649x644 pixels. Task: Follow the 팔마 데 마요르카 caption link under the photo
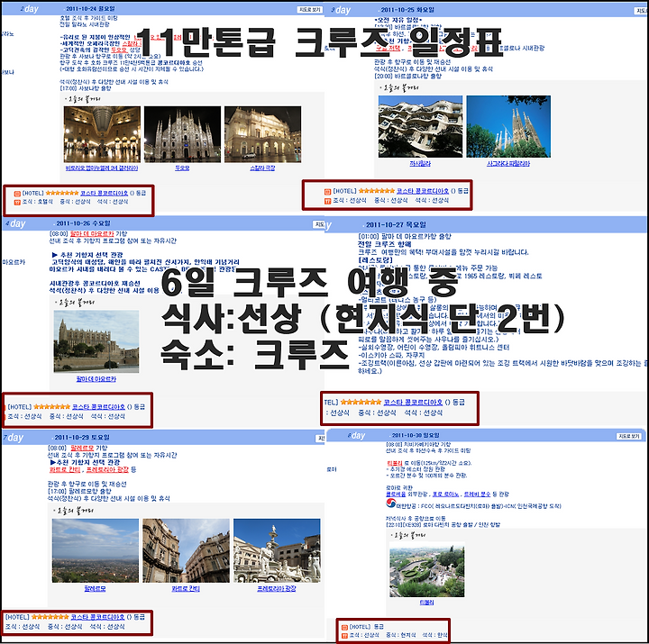click(x=96, y=379)
